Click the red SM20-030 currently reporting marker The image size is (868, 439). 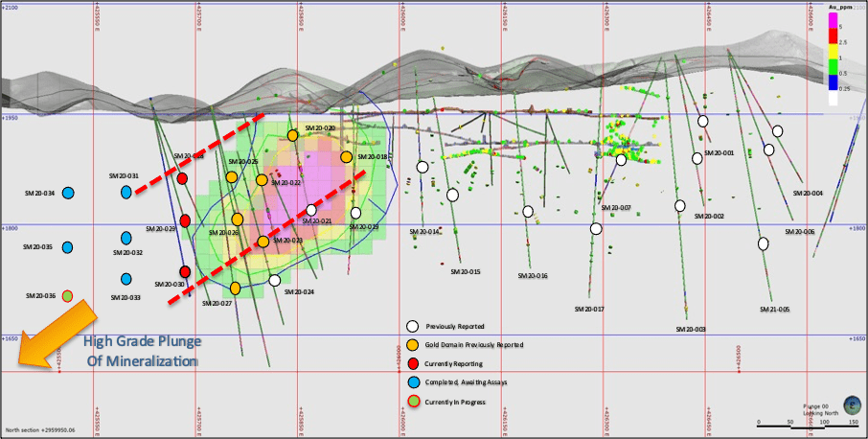tap(186, 272)
